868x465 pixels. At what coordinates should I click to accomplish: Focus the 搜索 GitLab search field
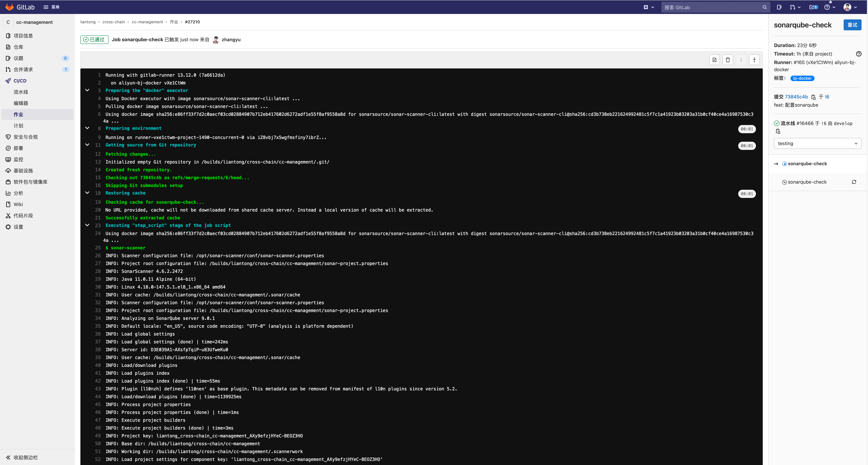tap(712, 7)
